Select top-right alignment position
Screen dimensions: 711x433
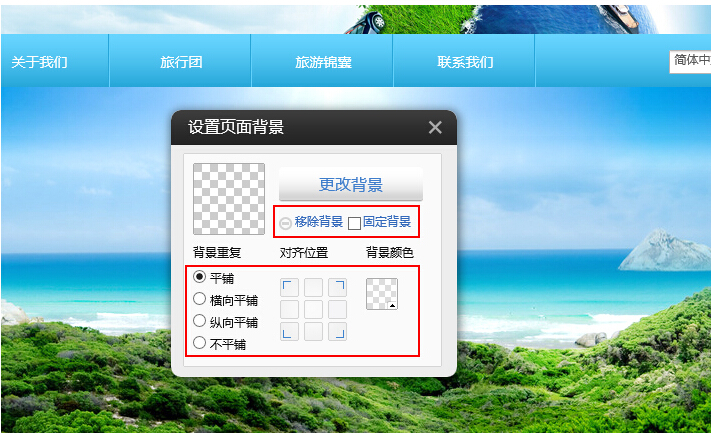coord(337,287)
